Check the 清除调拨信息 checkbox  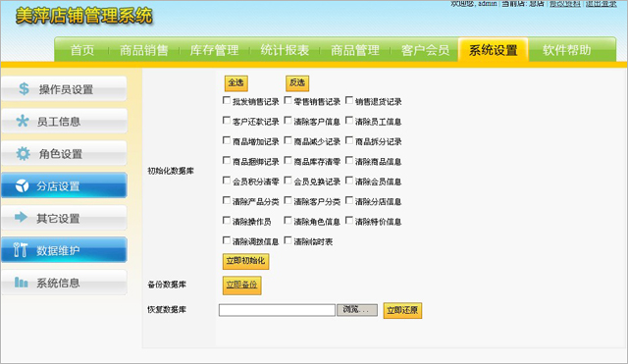coord(227,240)
